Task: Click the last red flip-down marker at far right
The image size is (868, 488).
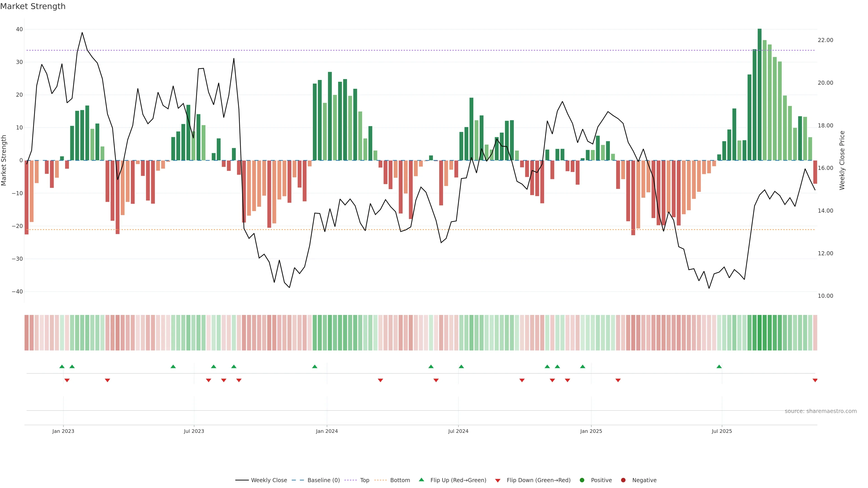Action: 815,380
